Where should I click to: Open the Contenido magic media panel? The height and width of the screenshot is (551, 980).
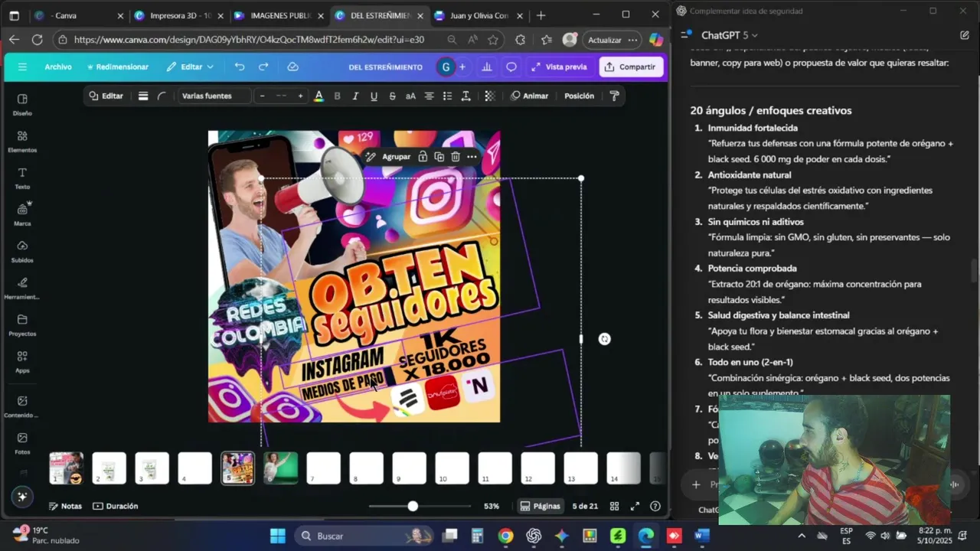pos(22,406)
